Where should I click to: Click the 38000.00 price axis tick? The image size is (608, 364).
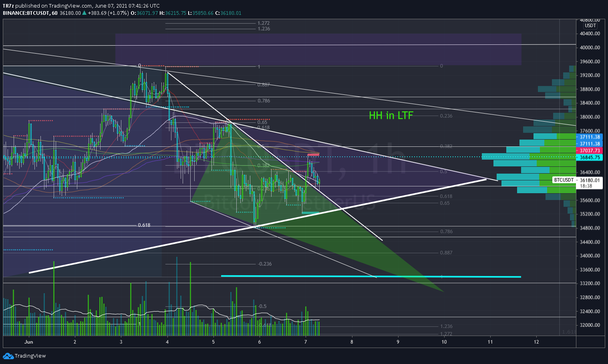[590, 117]
